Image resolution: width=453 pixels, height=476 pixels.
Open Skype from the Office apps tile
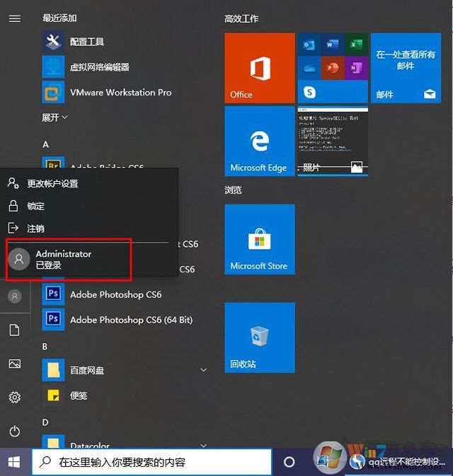point(309,92)
